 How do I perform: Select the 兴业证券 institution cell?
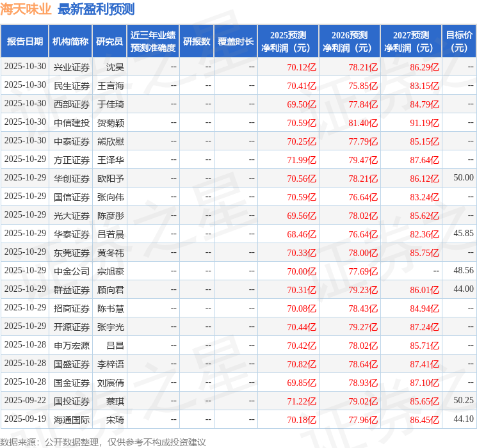(72, 67)
